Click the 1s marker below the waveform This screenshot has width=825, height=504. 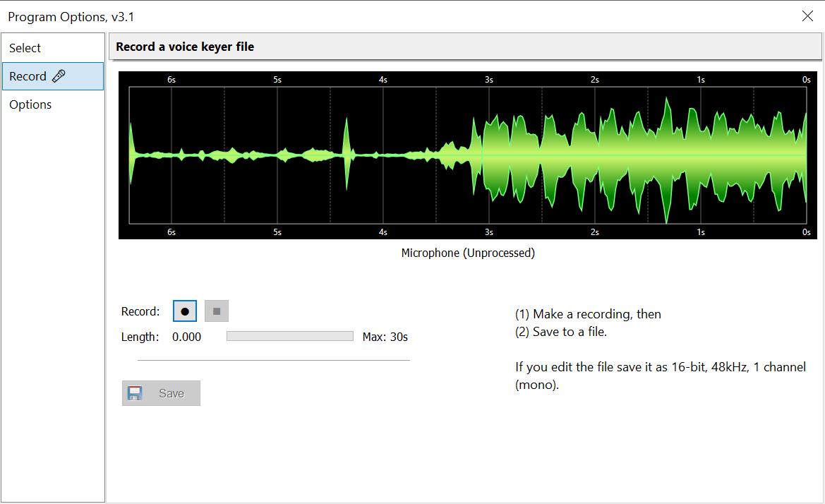701,232
